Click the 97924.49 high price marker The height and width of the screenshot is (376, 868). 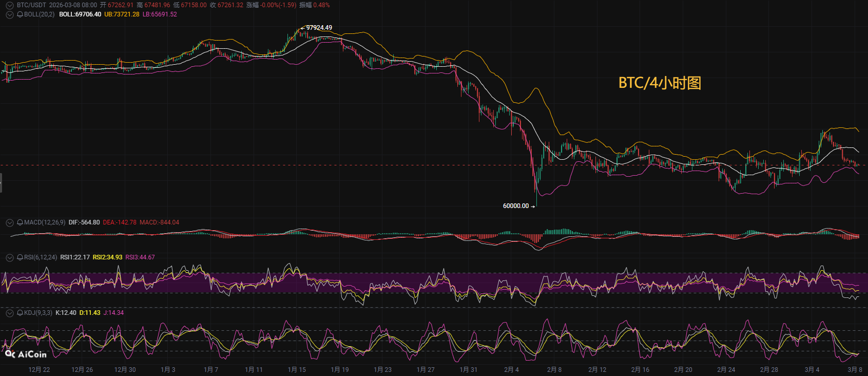coord(319,28)
